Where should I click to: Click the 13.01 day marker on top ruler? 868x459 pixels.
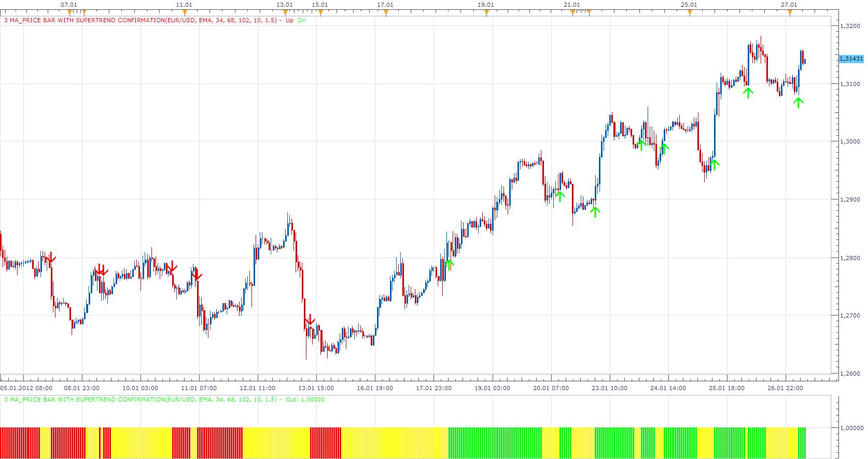point(285,5)
